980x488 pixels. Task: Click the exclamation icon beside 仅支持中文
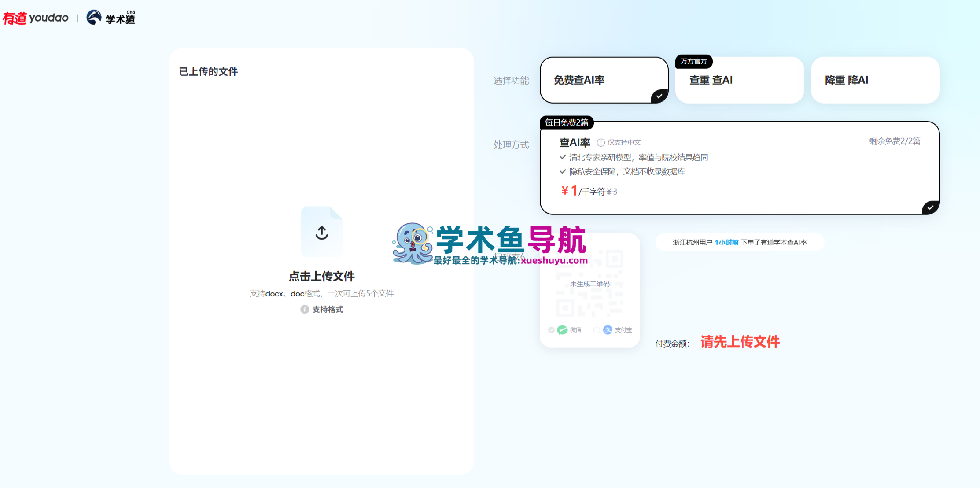pyautogui.click(x=601, y=142)
